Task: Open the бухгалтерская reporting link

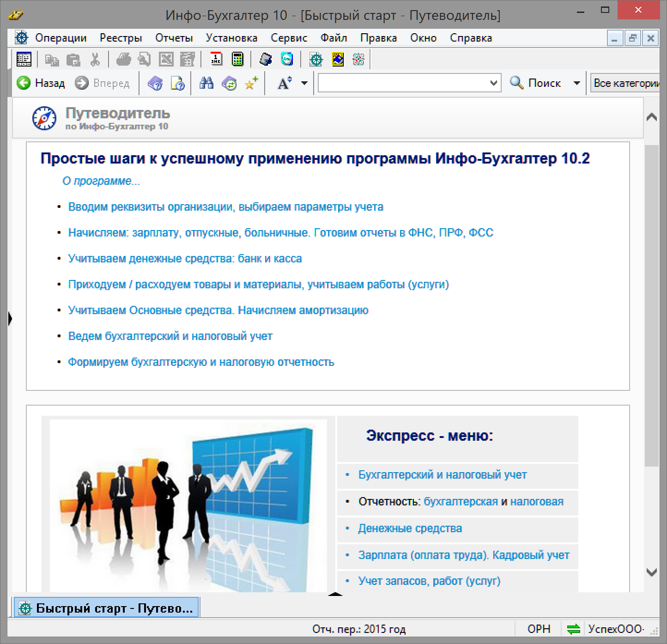Action: click(461, 502)
